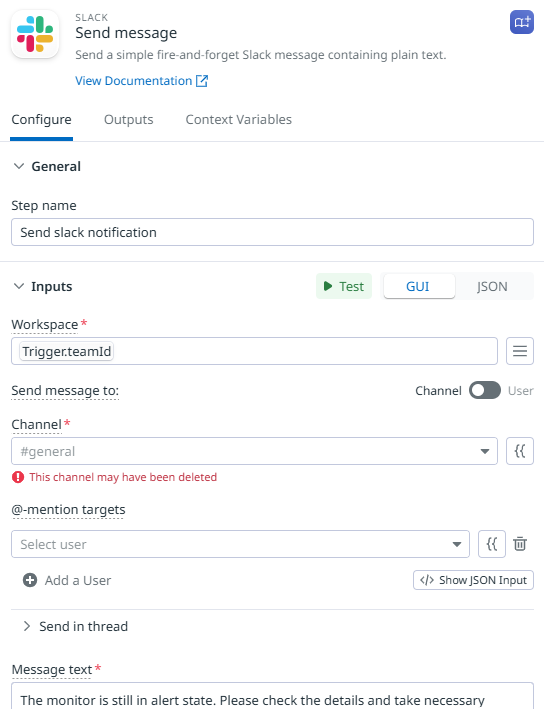Click the blue save-to-blueprint icon

click(x=522, y=22)
